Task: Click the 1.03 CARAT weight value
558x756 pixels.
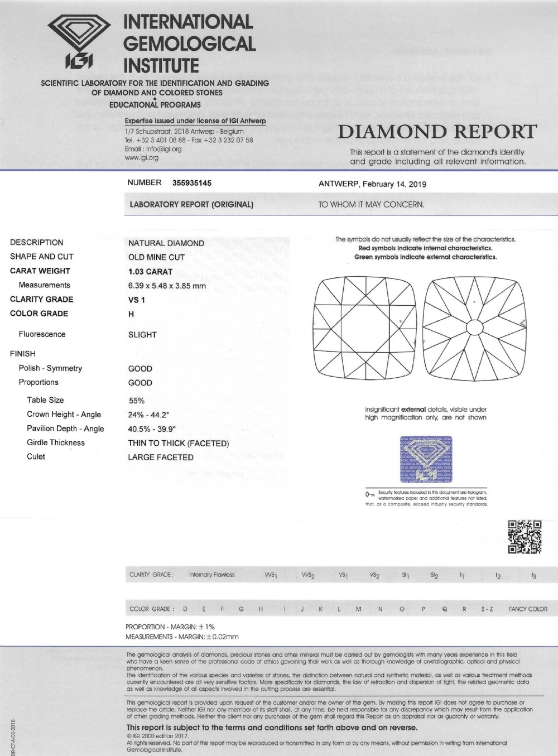Action: click(x=151, y=272)
